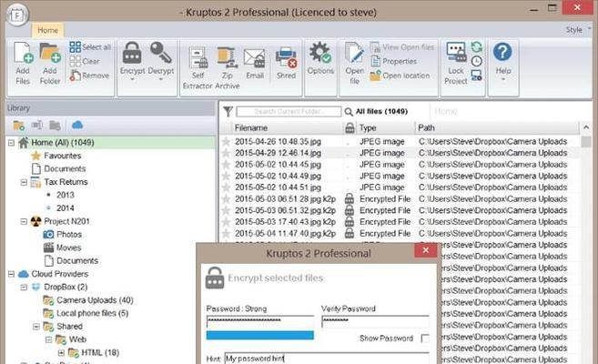Click the filter funnel icon
This screenshot has height=364, width=598.
pos(228,111)
